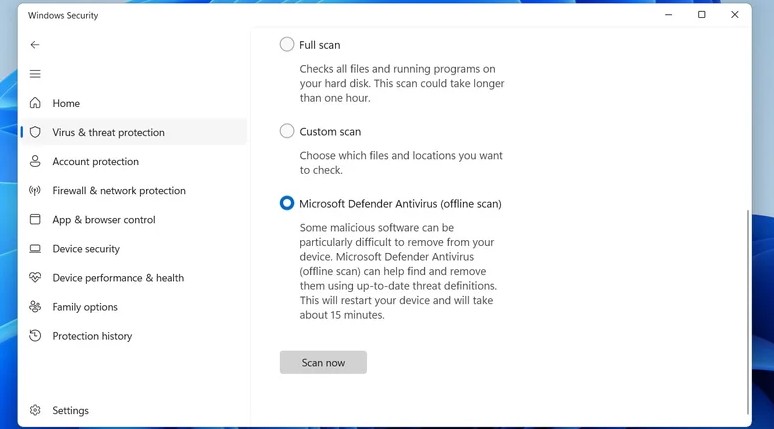Click the Protection history clock icon
Screen dimensions: 774x429
point(35,336)
